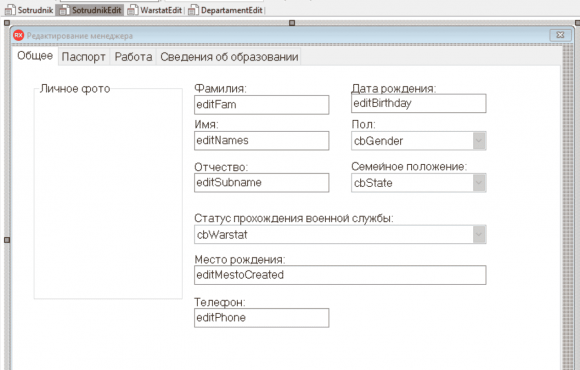Image resolution: width=580 pixels, height=370 pixels.
Task: Switch to the Работа tab
Action: [133, 57]
